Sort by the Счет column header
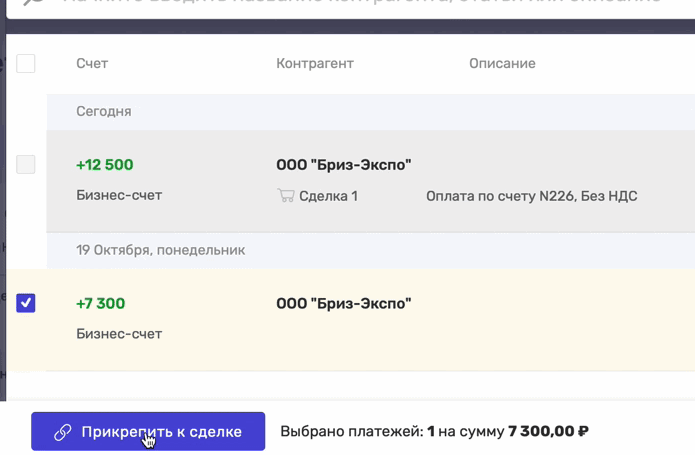 pos(92,63)
